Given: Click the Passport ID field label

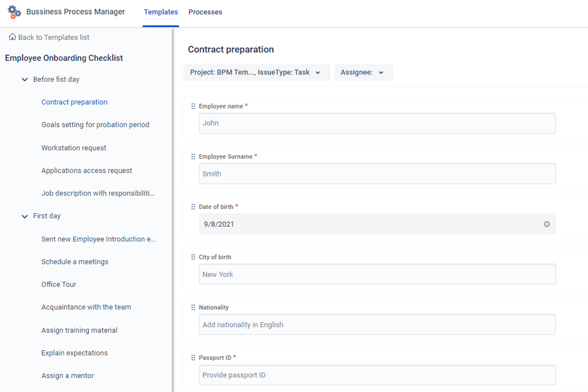Looking at the screenshot, I should coord(215,357).
